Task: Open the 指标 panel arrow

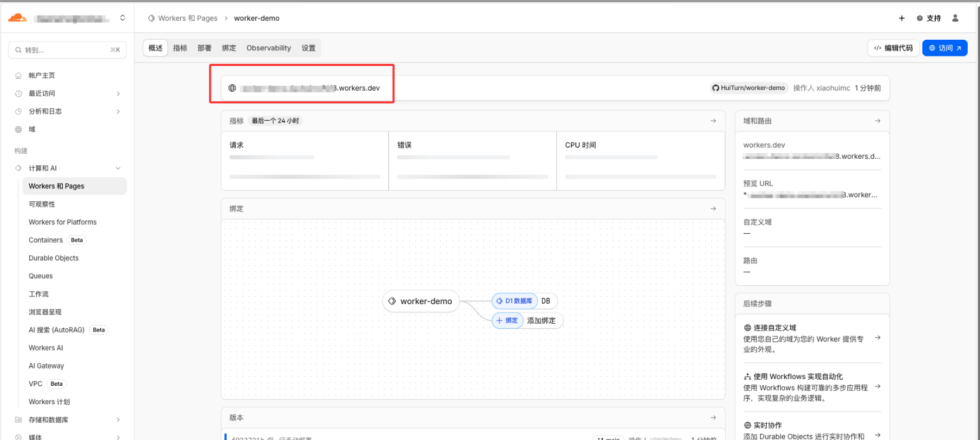Action: click(x=713, y=121)
